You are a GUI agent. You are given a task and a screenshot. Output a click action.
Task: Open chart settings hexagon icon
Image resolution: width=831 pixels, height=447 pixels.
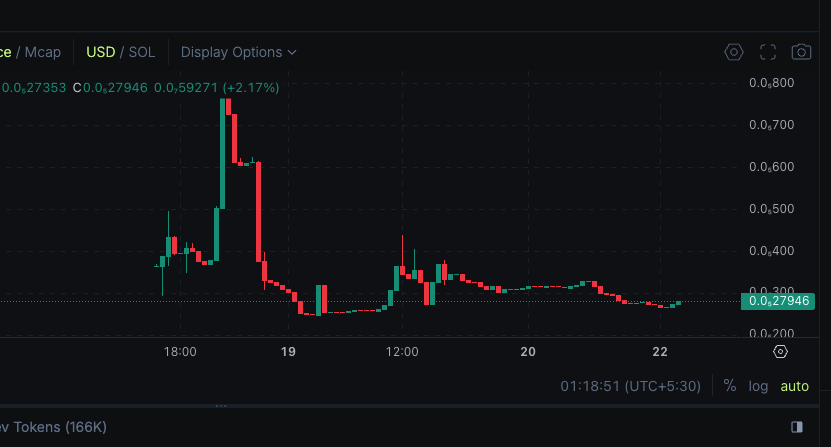click(x=733, y=52)
